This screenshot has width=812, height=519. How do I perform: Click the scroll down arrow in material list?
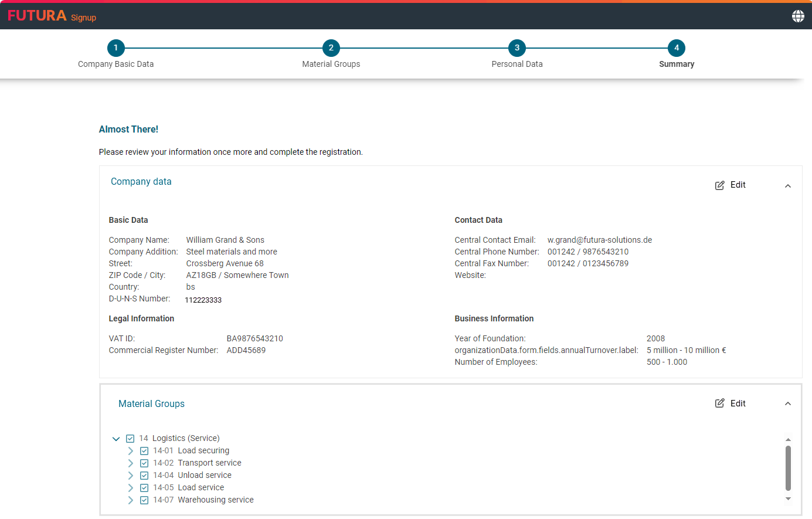pos(788,499)
